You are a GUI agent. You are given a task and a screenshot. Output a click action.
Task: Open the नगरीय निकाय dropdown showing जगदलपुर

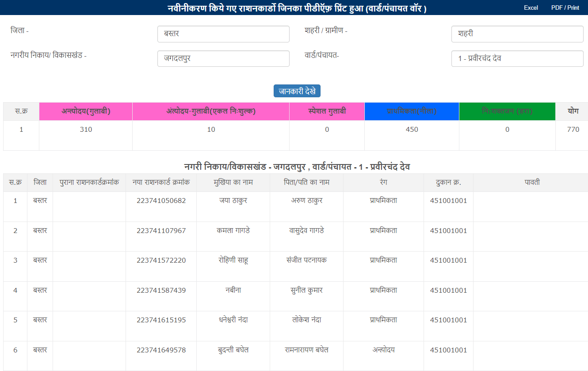tap(223, 58)
